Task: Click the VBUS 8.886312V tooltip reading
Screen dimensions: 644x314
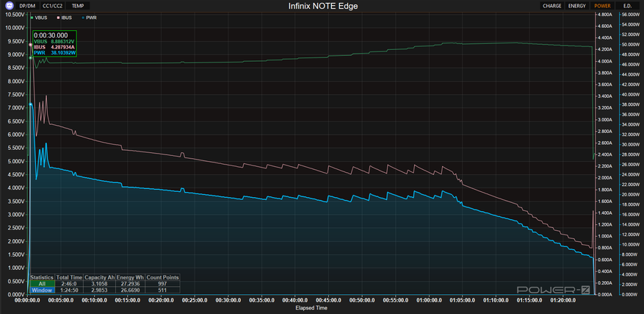Action: (54, 42)
